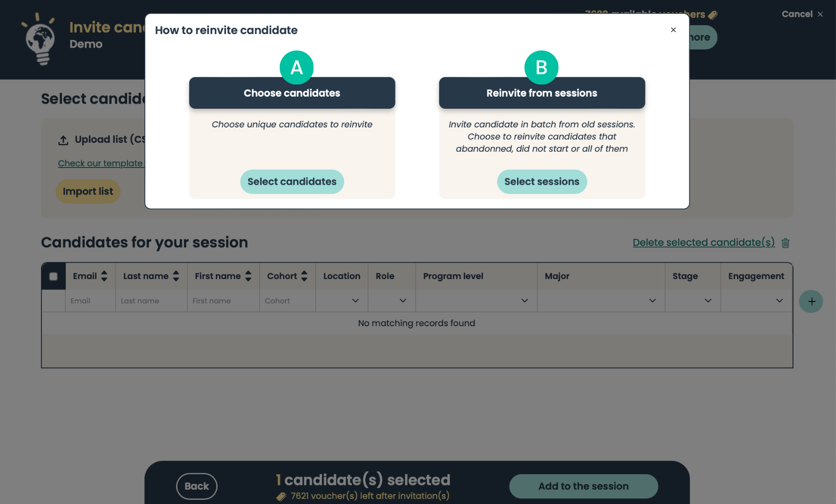Click the trash icon to delete candidates
Image resolution: width=836 pixels, height=504 pixels.
coord(786,243)
